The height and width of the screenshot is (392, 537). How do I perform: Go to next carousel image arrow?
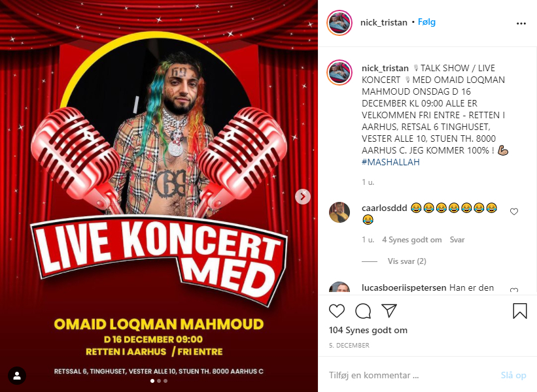(x=303, y=197)
